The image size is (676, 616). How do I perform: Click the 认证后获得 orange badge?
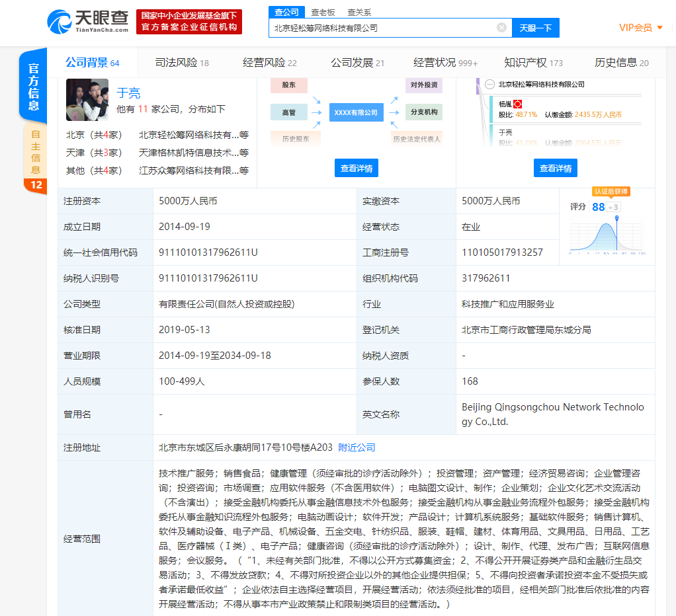[x=611, y=191]
